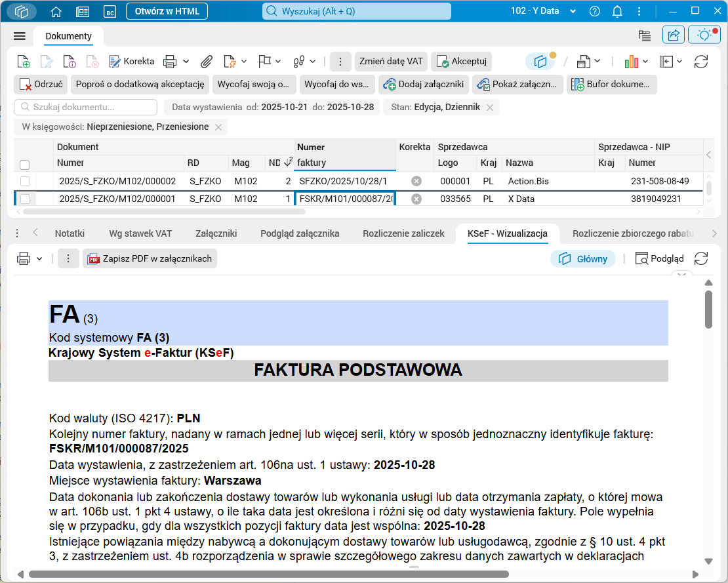Tick checkbox for document 000002 row

(25, 181)
